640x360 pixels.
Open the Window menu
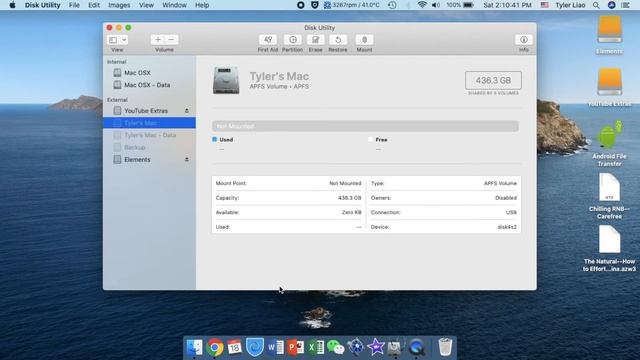point(174,5)
